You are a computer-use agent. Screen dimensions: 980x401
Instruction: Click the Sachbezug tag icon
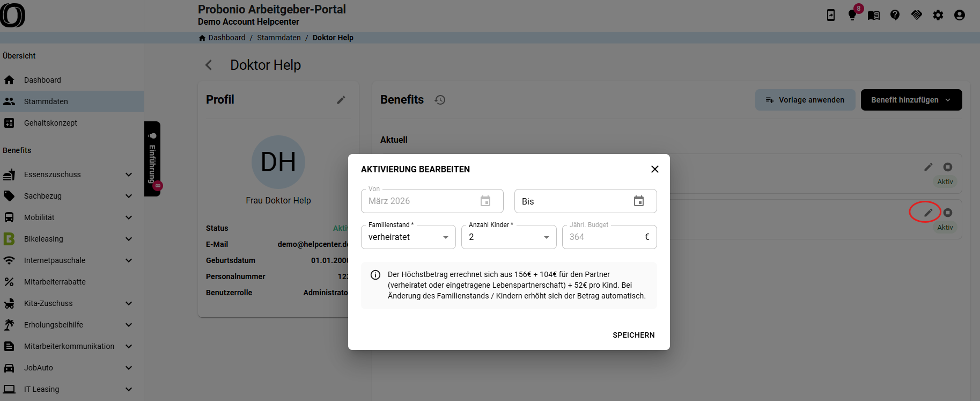coord(9,196)
